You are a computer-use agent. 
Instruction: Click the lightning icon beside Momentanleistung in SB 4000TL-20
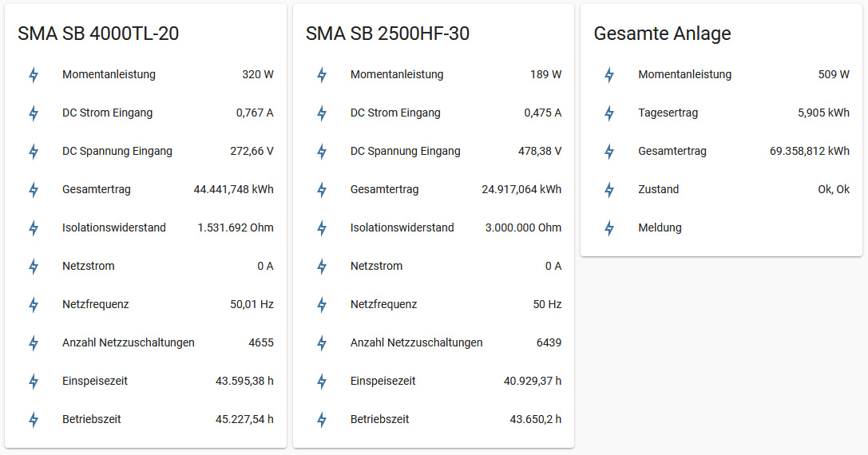coord(34,75)
